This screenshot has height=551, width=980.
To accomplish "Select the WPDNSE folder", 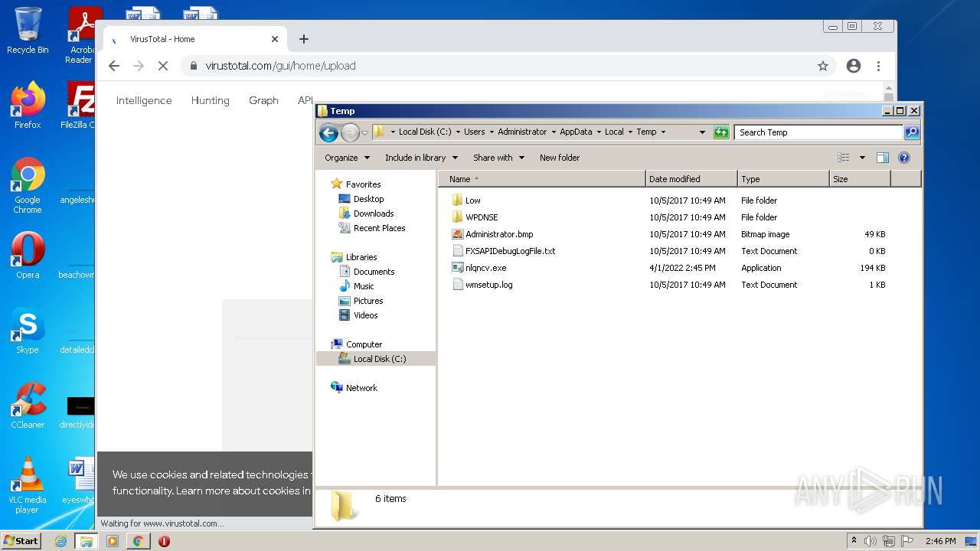I will pos(481,217).
